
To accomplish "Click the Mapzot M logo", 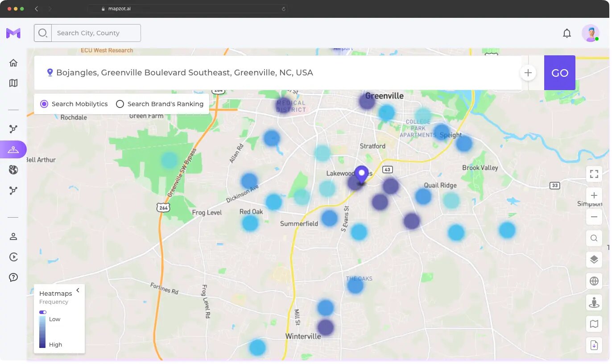I will pos(13,33).
